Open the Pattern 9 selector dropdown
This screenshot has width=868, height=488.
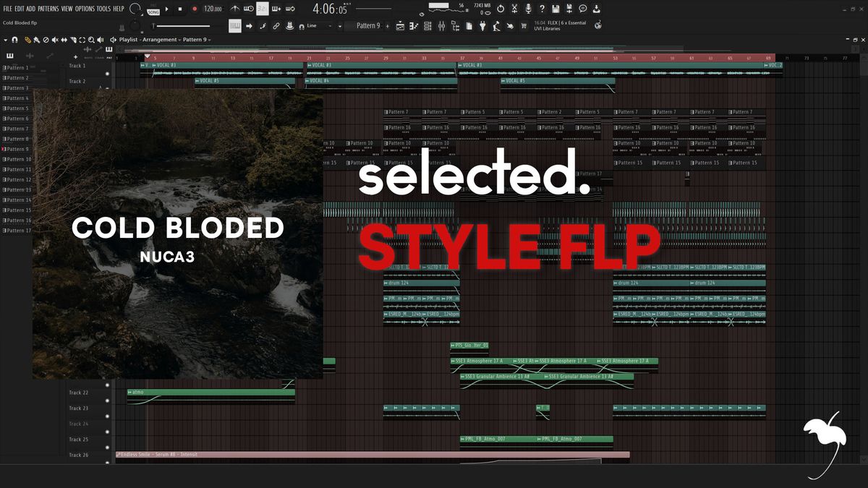pyautogui.click(x=367, y=26)
